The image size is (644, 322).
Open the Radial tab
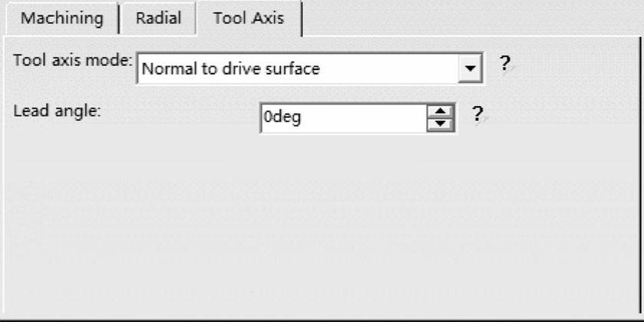(158, 18)
